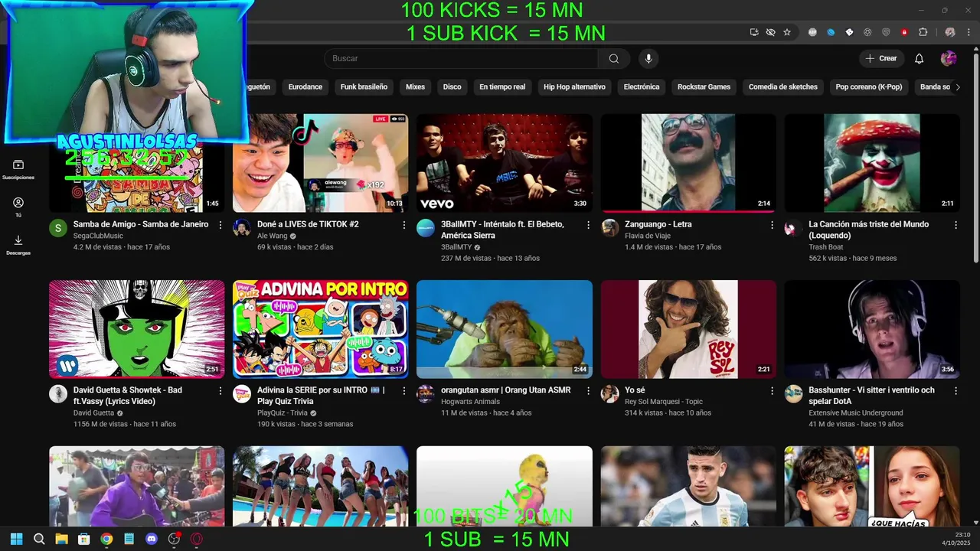Select the Eurodance filter chip
Image resolution: width=980 pixels, height=551 pixels.
(x=305, y=87)
